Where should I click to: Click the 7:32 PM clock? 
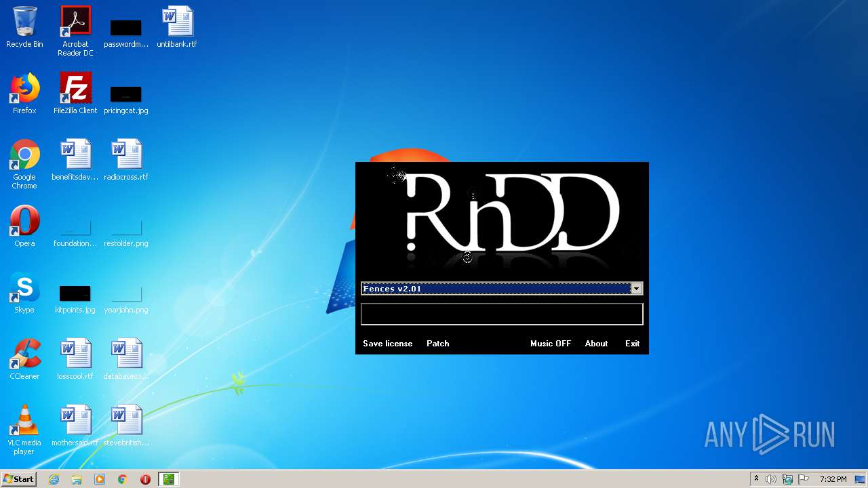pos(833,479)
